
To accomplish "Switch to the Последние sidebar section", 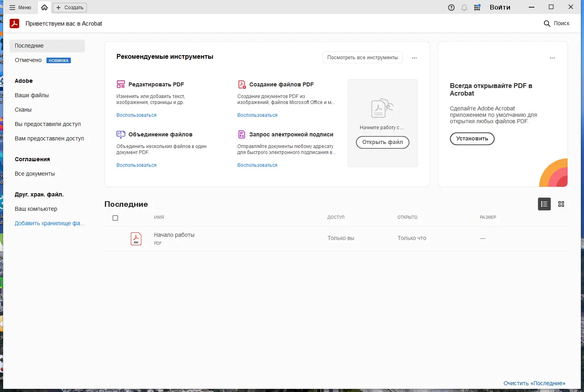I will click(x=29, y=46).
